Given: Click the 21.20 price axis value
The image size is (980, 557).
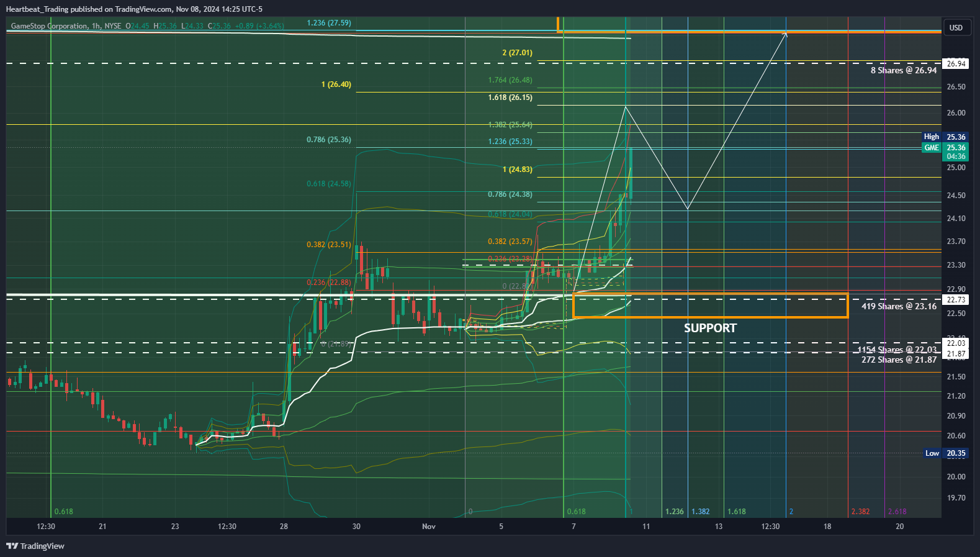Looking at the screenshot, I should (x=956, y=396).
